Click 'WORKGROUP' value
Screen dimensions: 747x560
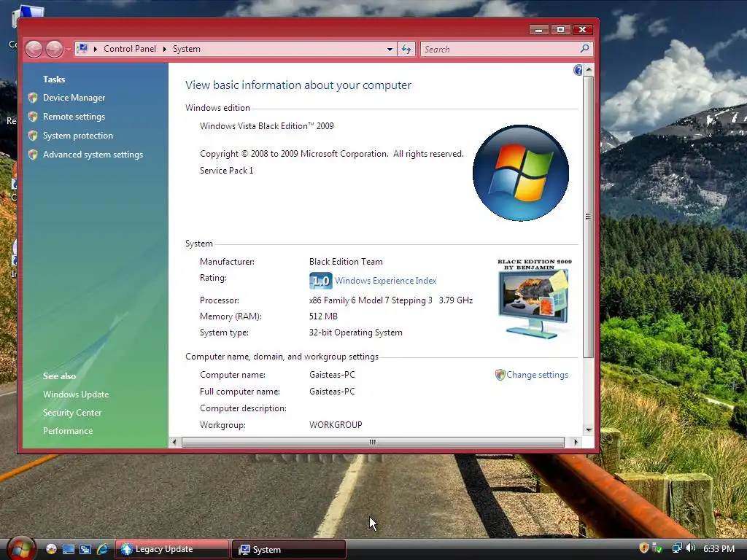pyautogui.click(x=336, y=425)
